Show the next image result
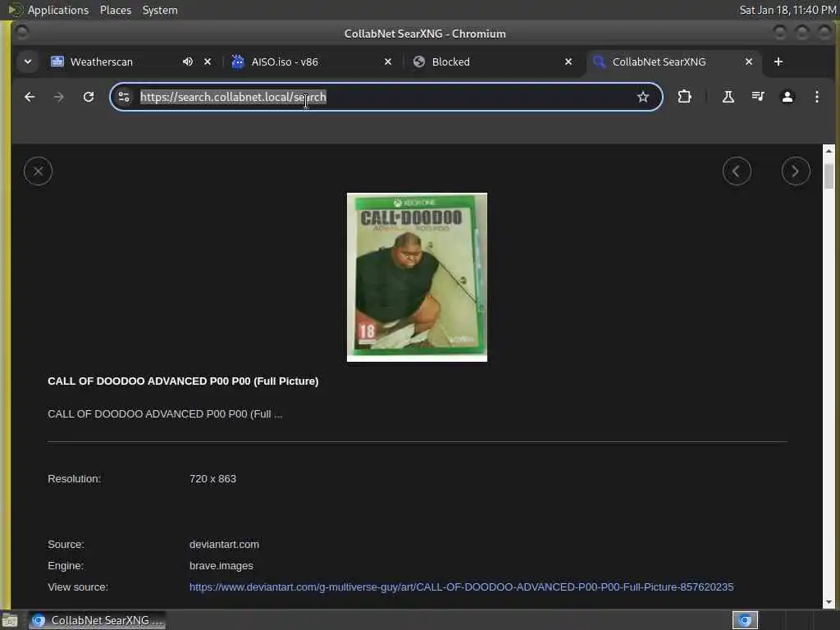 (796, 171)
